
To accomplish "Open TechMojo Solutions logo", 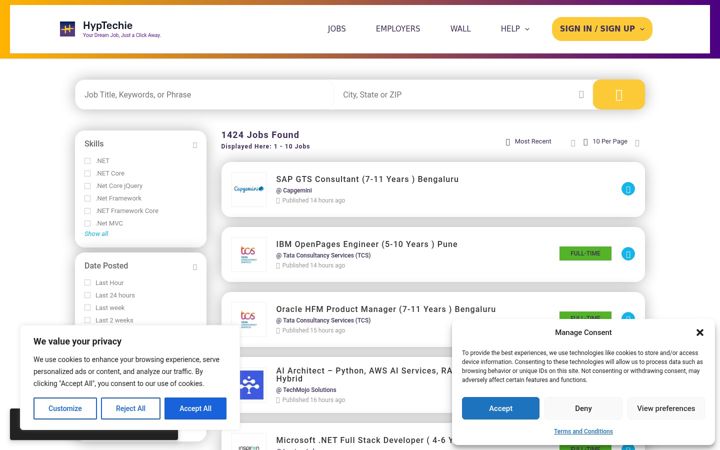I will click(x=252, y=385).
